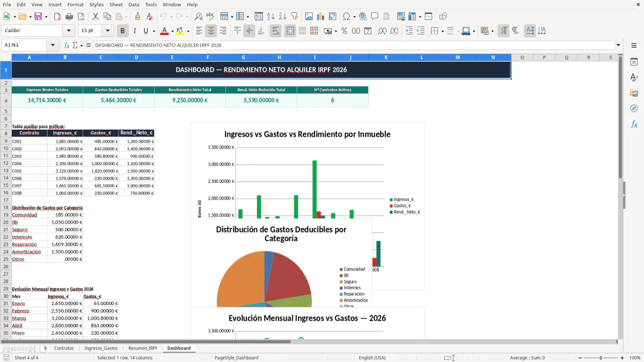
Task: Click the Clear Direct Formatting icon
Action: (x=149, y=17)
